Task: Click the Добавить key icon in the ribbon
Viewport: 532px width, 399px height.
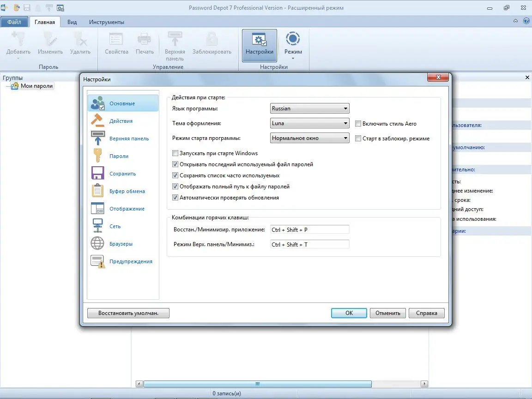Action: (x=18, y=39)
